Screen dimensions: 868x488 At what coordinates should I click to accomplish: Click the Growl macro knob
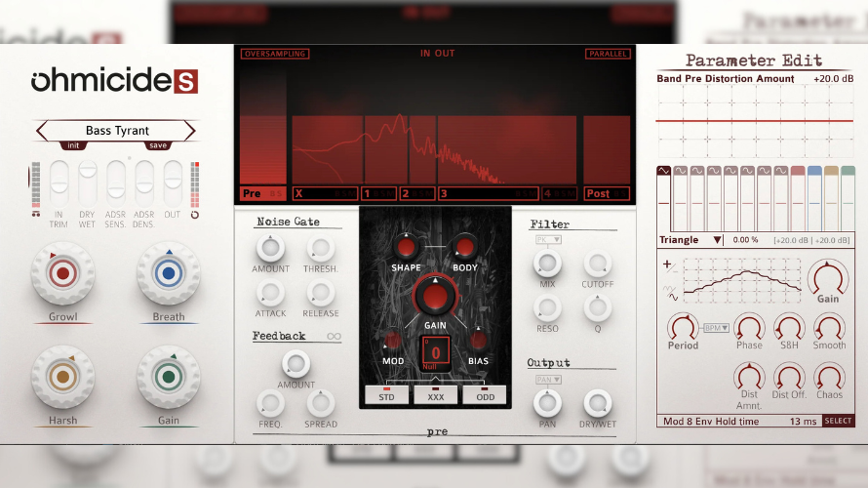[62, 273]
